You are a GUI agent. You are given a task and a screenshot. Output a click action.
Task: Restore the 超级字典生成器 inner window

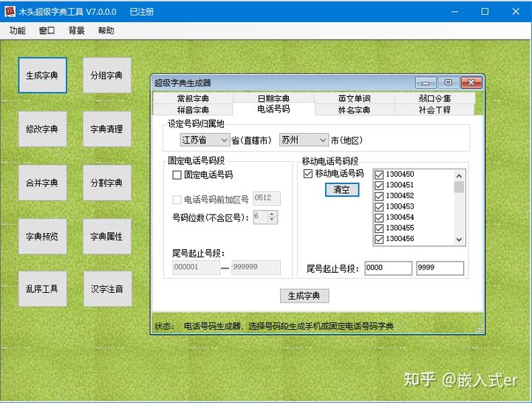(x=448, y=83)
